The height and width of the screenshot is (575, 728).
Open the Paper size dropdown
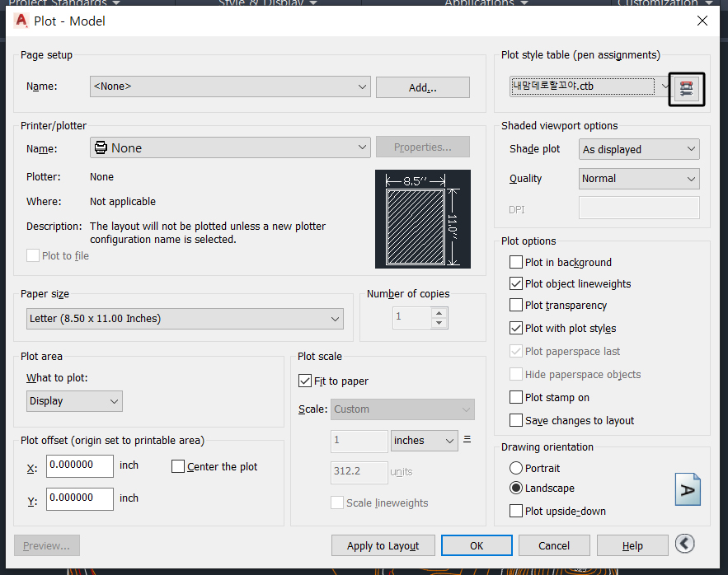pos(185,319)
